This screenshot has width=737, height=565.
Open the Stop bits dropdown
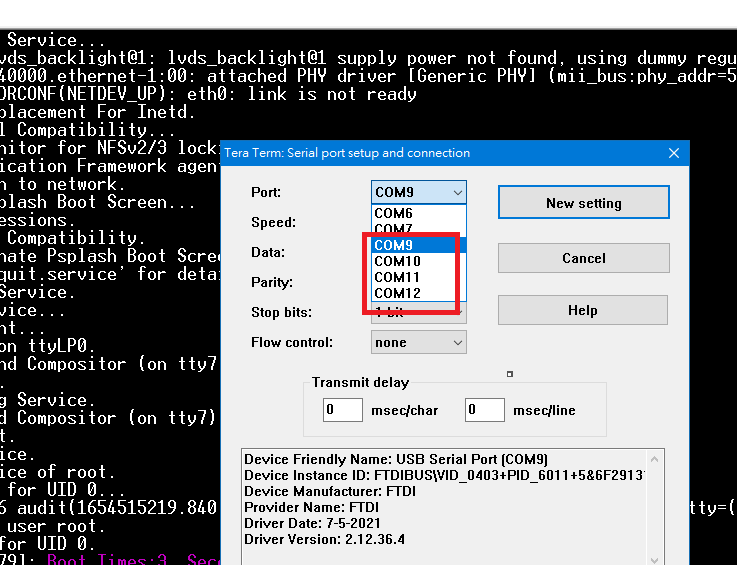coord(457,313)
